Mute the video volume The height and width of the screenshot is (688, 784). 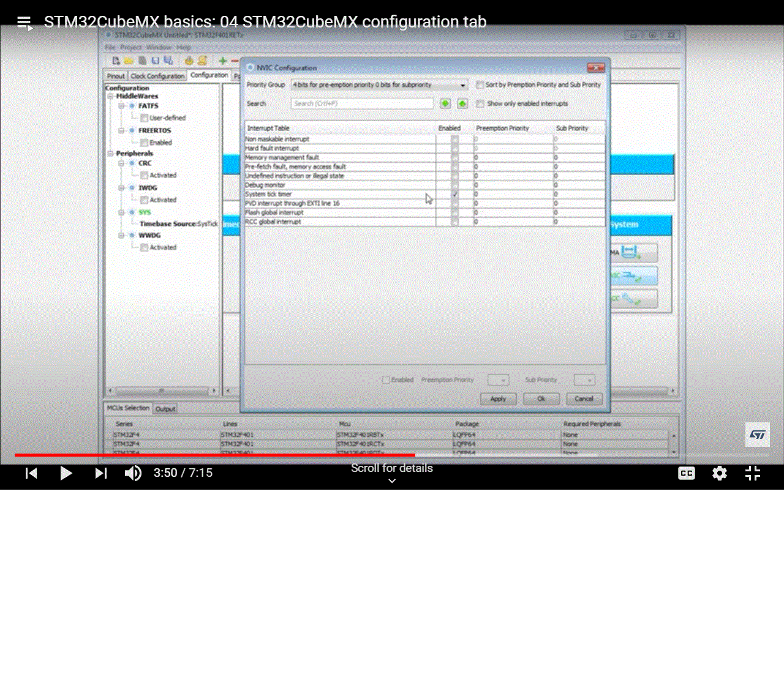pos(133,473)
